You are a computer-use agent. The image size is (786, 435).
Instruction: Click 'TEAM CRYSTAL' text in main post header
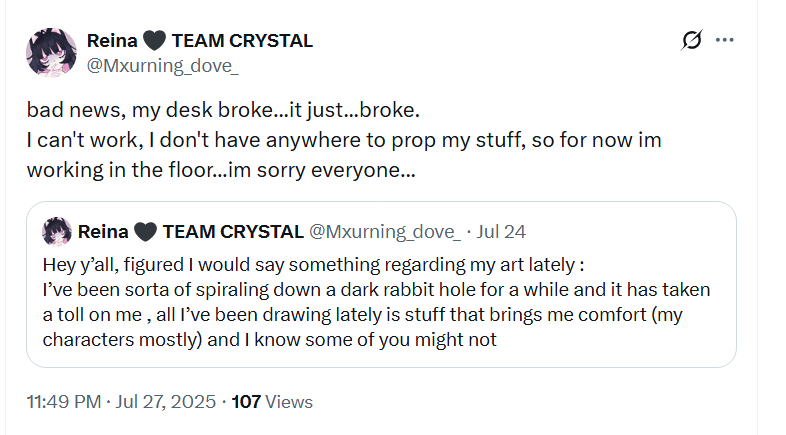click(x=243, y=42)
